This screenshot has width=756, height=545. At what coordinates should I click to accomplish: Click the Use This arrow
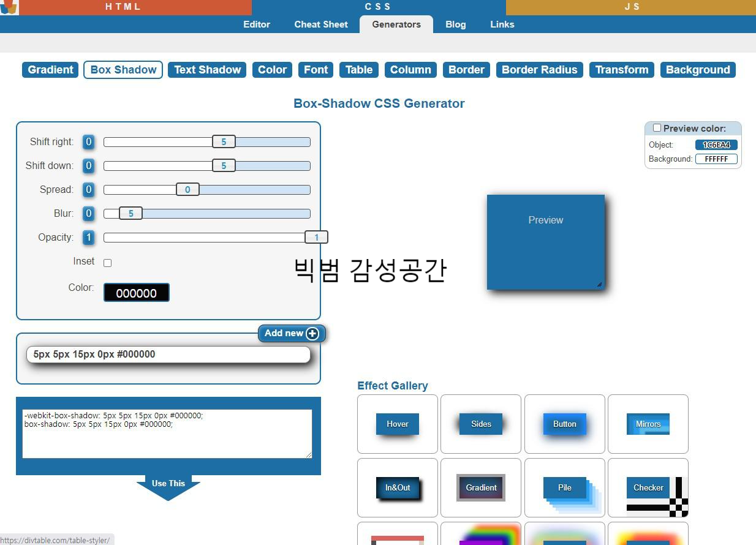tap(168, 487)
